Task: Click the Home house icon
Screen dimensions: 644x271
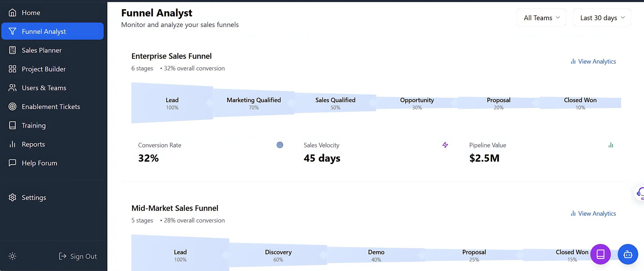Action: (12, 13)
